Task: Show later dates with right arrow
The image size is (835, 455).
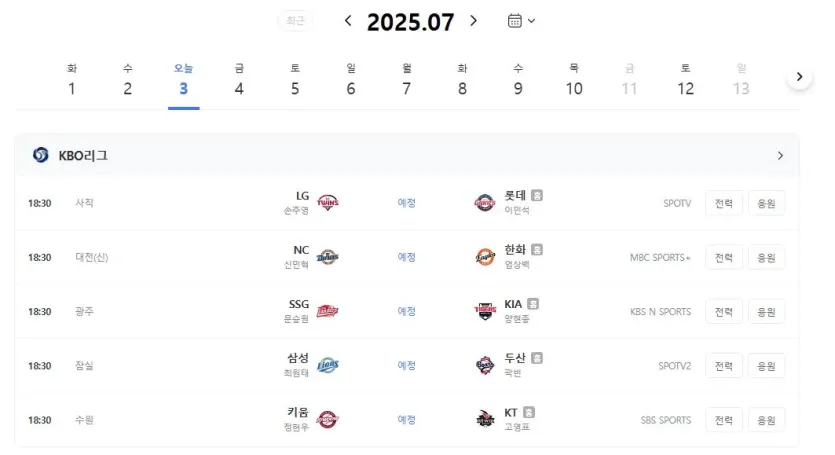Action: tap(799, 77)
